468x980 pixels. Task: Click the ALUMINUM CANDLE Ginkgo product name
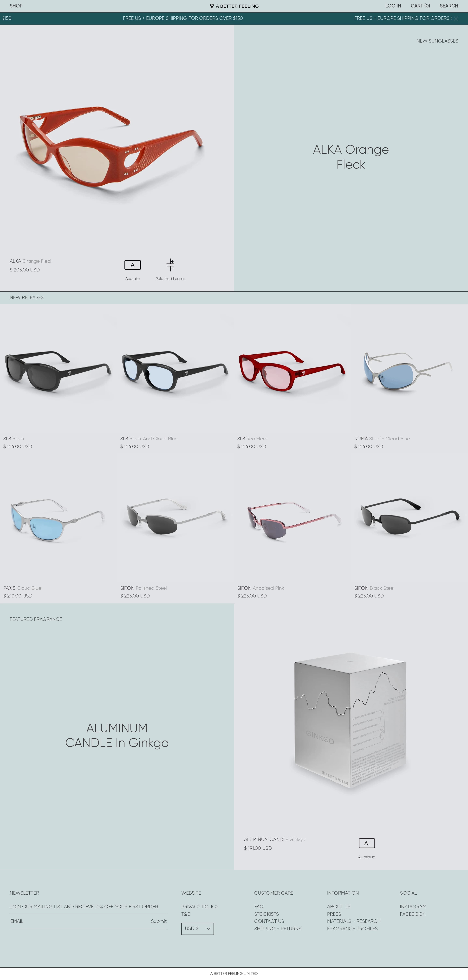coord(275,839)
